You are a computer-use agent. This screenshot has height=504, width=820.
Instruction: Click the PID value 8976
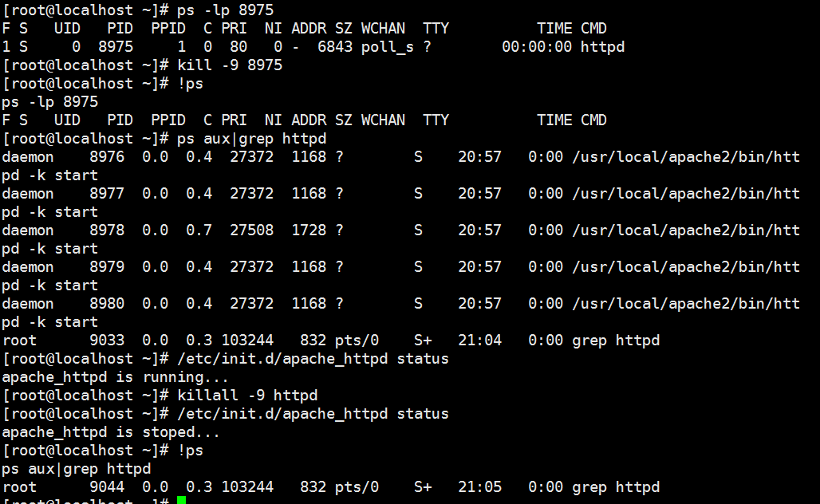click(x=107, y=157)
